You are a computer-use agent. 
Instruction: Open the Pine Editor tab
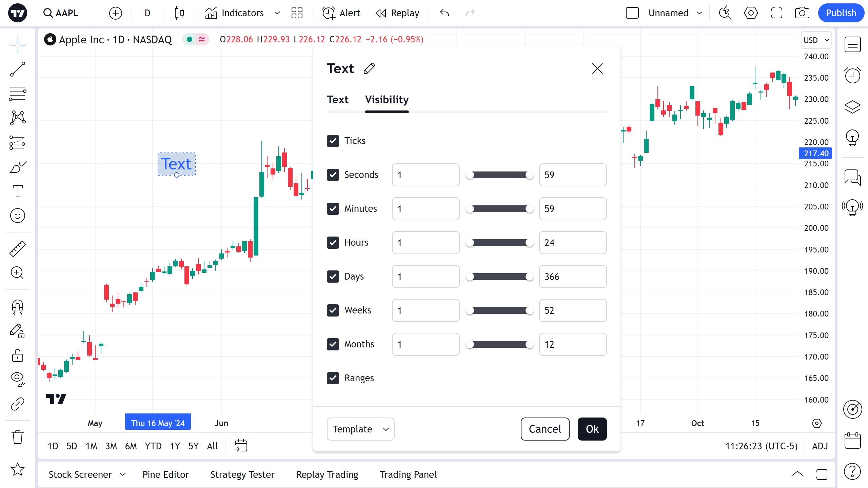(165, 474)
